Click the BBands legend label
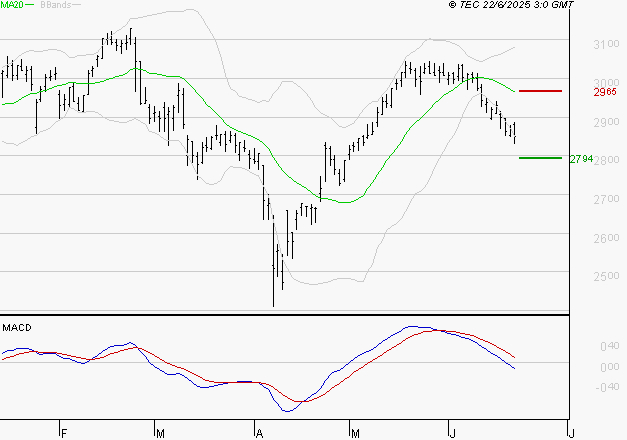This screenshot has width=627, height=440. pyautogui.click(x=56, y=4)
